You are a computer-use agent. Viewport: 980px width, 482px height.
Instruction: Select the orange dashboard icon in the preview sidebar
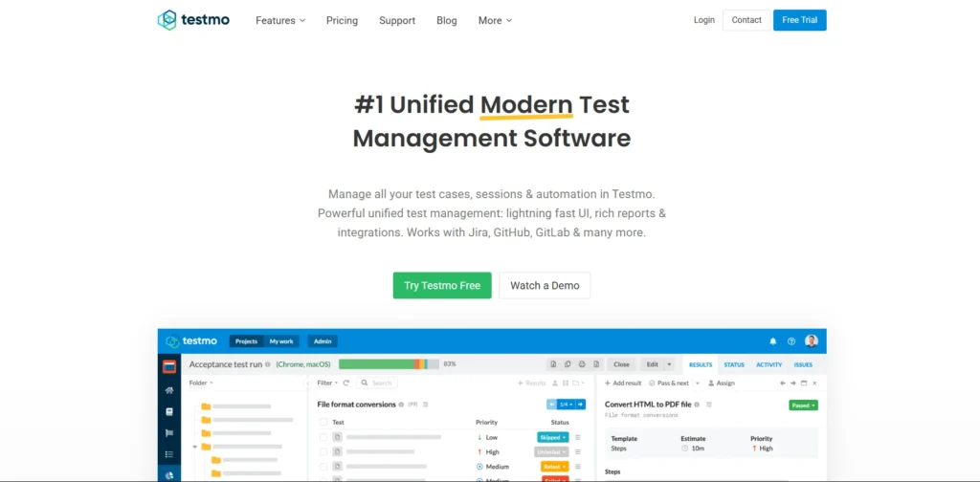[x=168, y=366]
